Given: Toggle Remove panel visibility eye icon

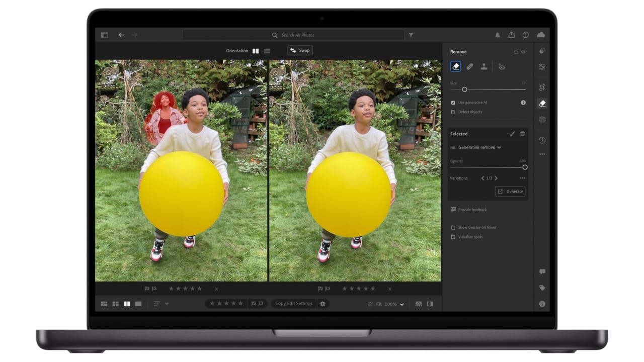Looking at the screenshot, I should 523,52.
